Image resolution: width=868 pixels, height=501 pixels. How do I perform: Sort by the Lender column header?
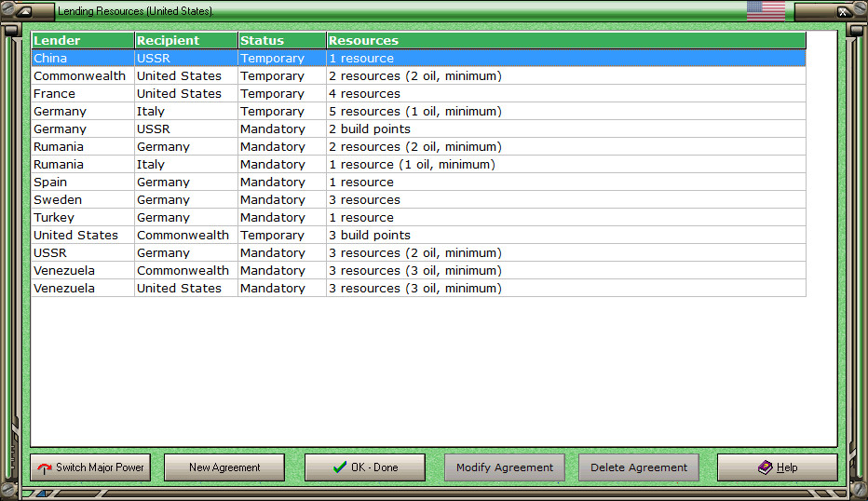[83, 40]
